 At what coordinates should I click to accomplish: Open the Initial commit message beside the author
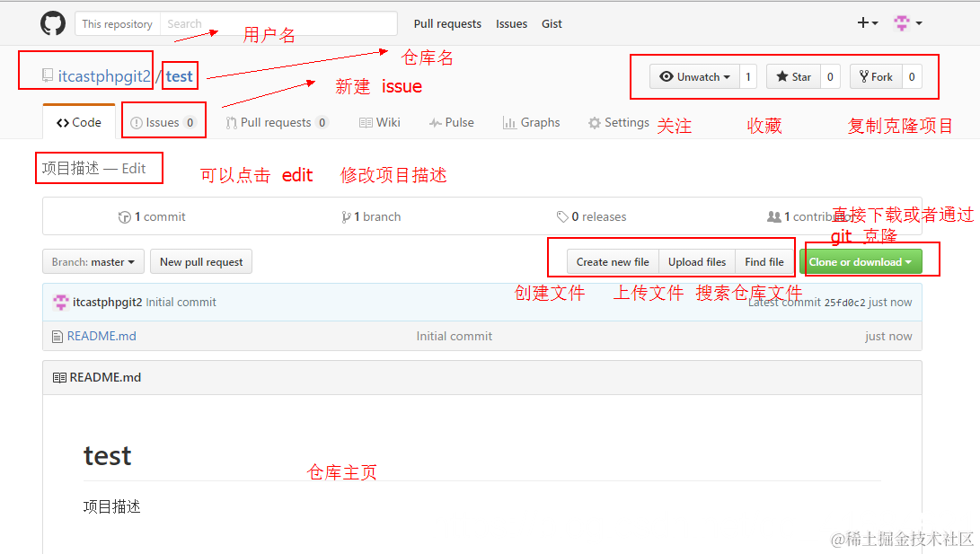point(181,303)
